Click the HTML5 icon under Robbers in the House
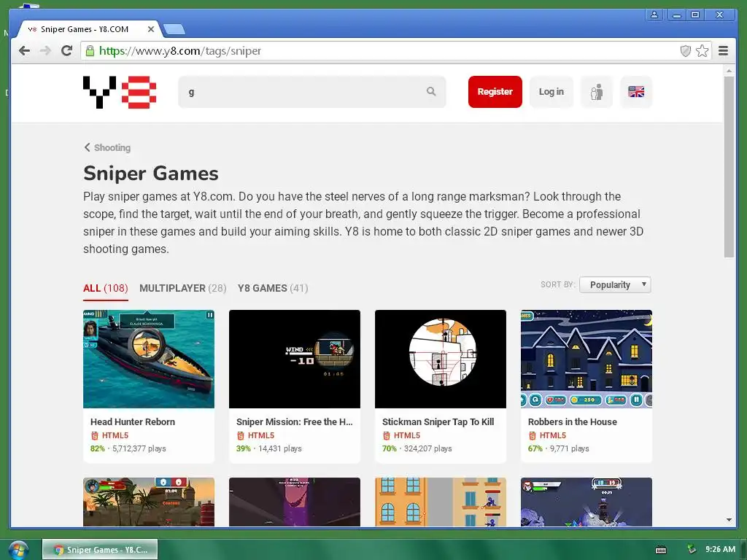 tap(532, 435)
